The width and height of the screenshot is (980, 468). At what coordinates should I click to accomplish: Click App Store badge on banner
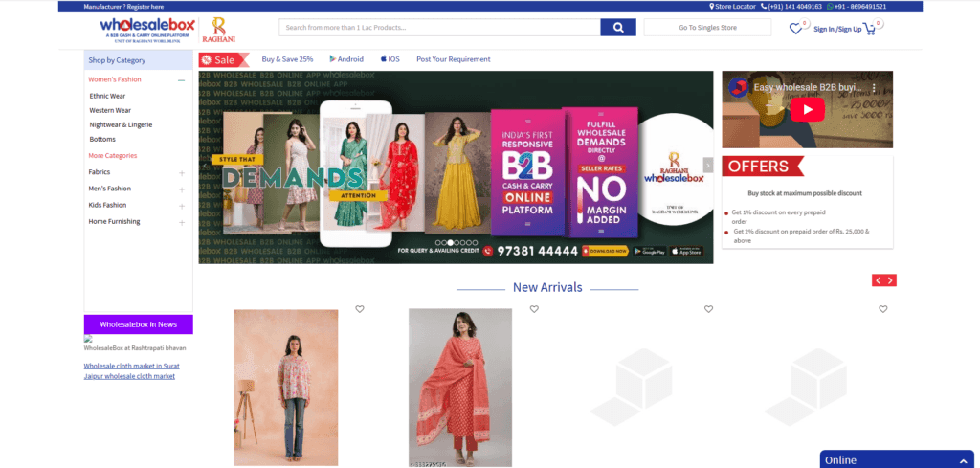pos(686,251)
